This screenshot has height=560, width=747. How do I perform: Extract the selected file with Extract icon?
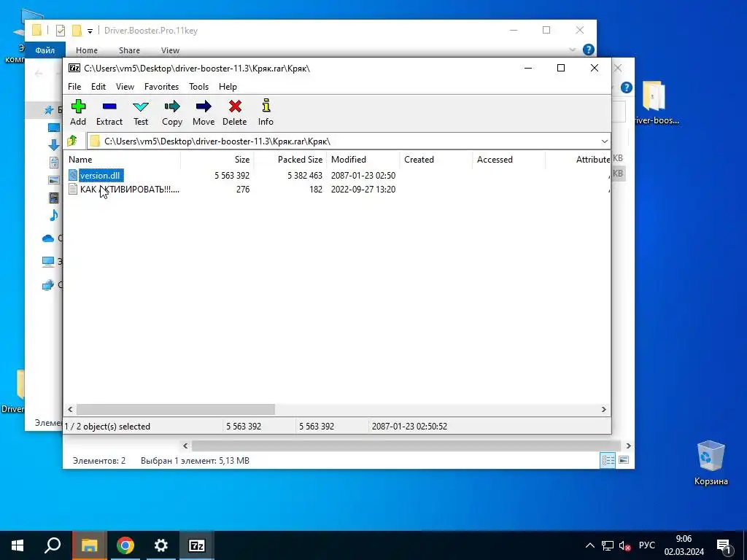click(x=109, y=112)
